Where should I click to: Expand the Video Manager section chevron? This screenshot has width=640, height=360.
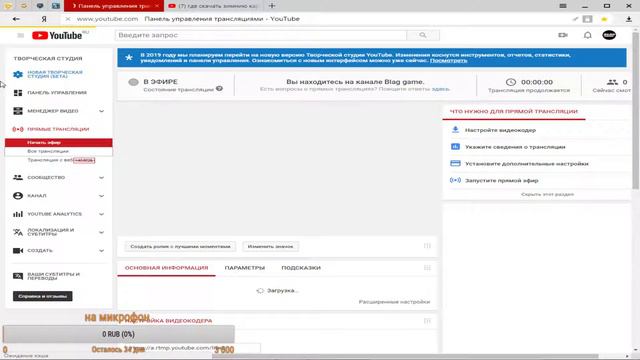(x=101, y=111)
